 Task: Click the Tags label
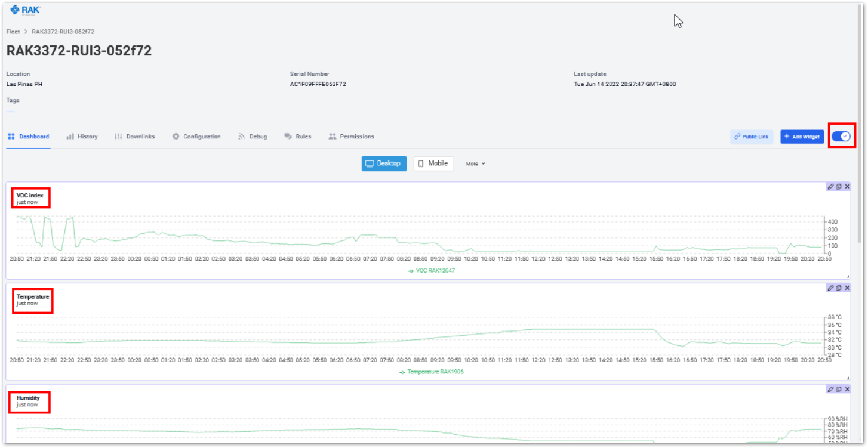(x=13, y=100)
